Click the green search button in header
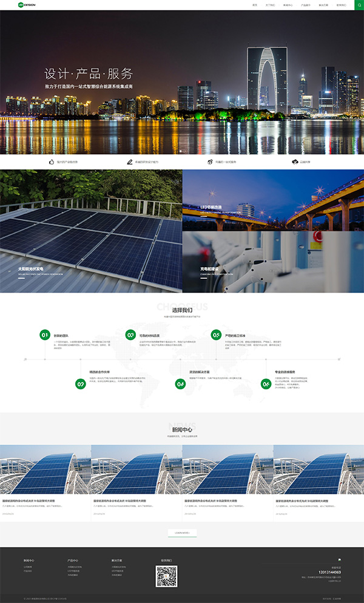This screenshot has height=603, width=364. [x=359, y=5]
